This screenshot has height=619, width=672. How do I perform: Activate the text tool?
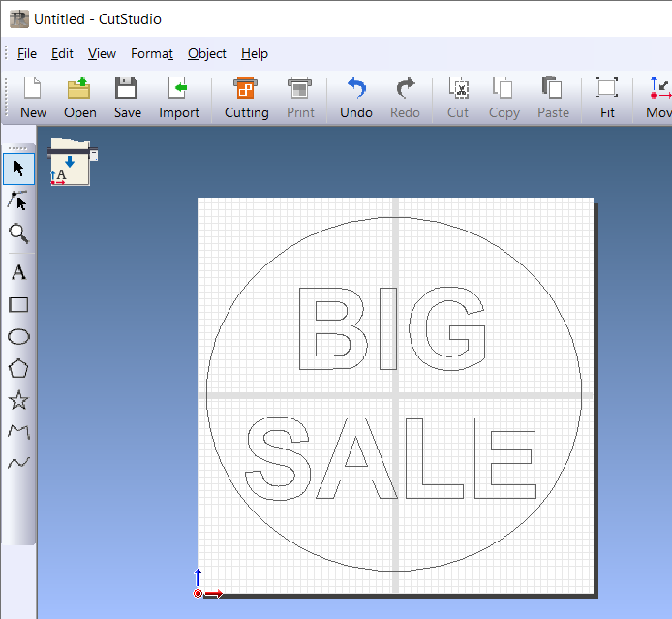[18, 272]
